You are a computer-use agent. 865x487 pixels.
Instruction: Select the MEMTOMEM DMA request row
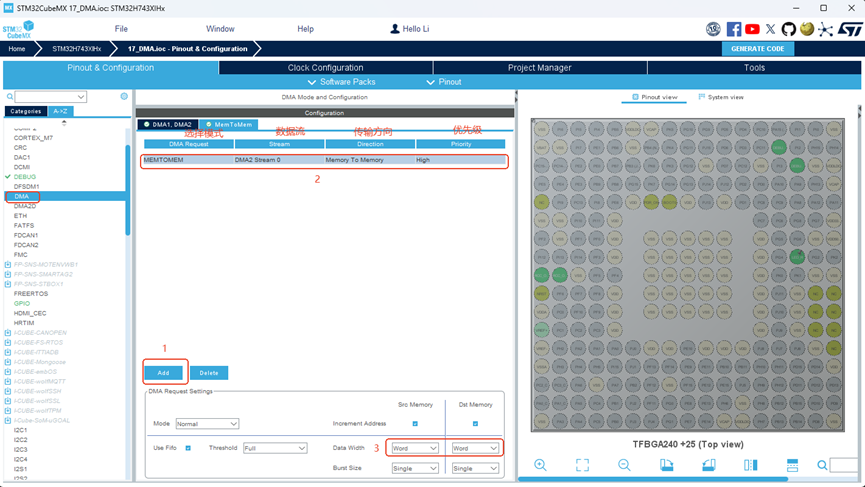(324, 160)
